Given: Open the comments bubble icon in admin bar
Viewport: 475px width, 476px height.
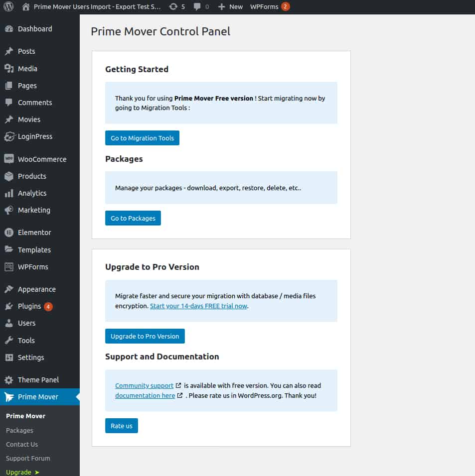Looking at the screenshot, I should coord(197,6).
